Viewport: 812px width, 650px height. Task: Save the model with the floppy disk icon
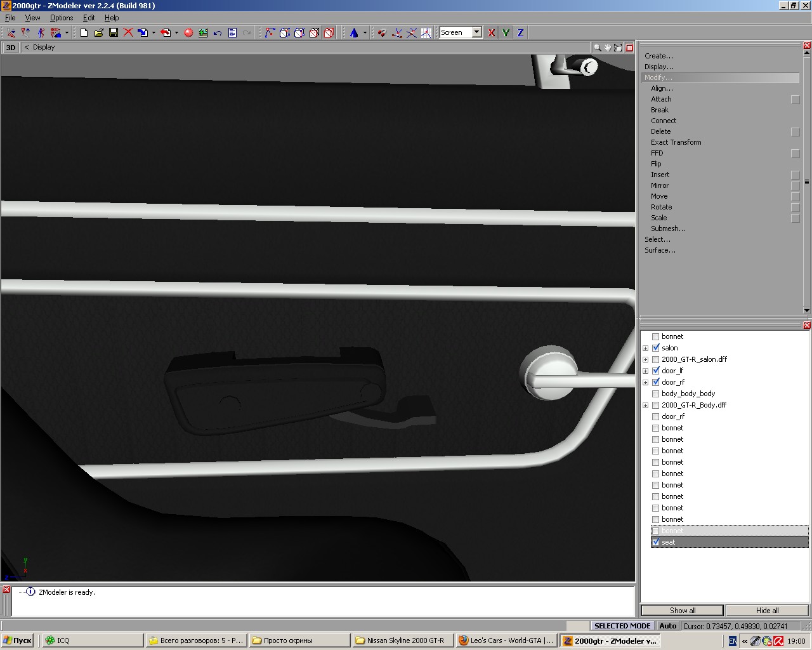114,32
